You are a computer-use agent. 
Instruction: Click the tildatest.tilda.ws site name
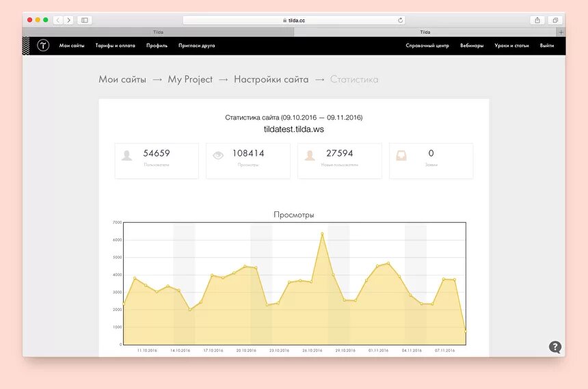pos(293,129)
